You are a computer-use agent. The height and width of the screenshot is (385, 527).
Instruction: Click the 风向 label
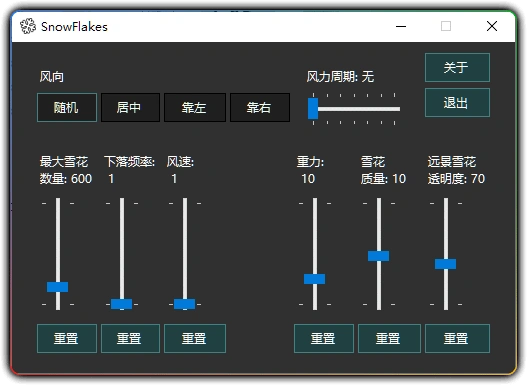coord(52,77)
